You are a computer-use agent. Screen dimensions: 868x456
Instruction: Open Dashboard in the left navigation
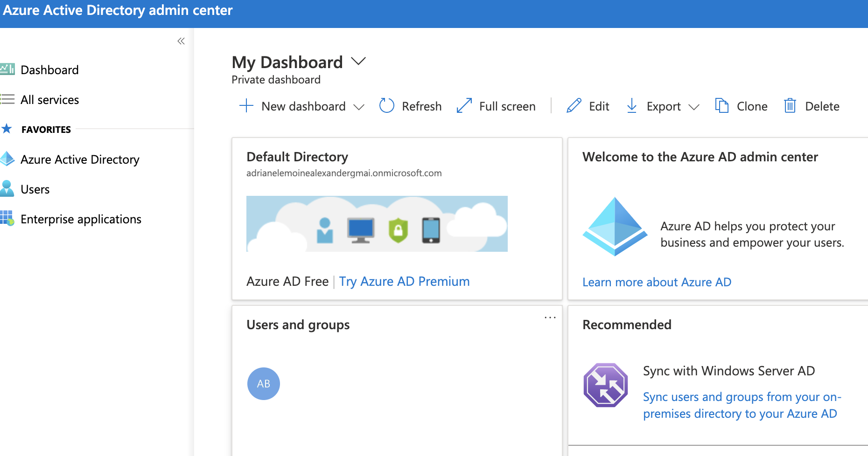tap(50, 69)
